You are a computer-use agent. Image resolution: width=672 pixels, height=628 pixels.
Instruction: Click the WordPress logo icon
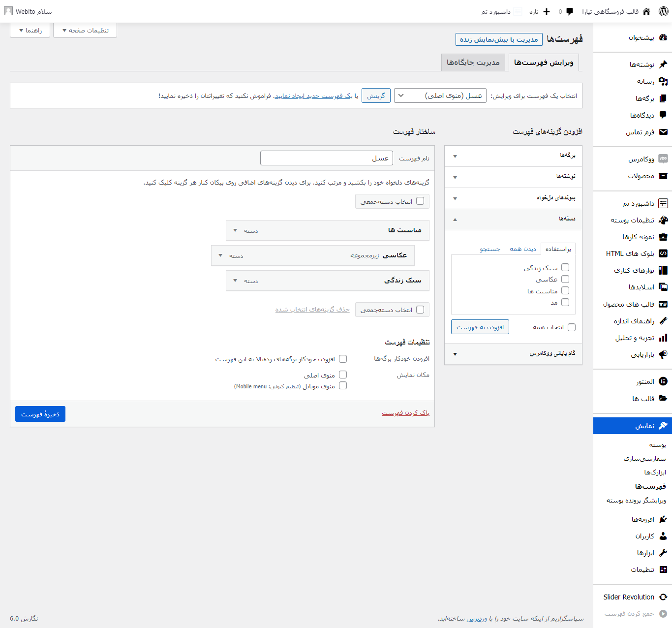coord(663,11)
